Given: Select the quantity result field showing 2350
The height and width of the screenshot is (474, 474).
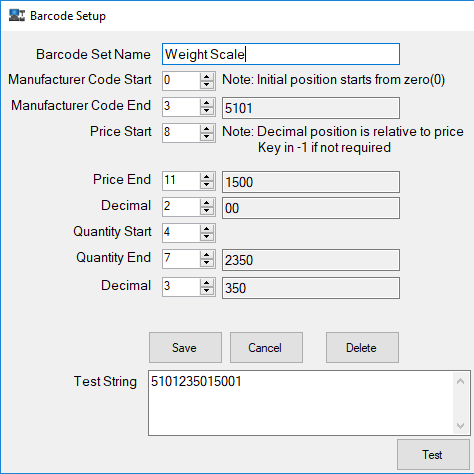Looking at the screenshot, I should [311, 260].
